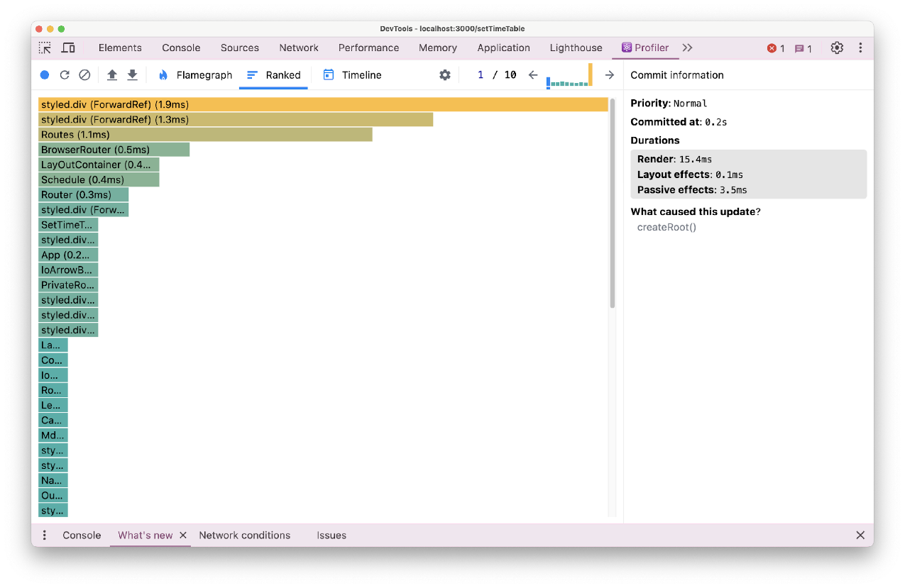This screenshot has width=905, height=588.
Task: Open Network conditions drawer tab
Action: click(245, 536)
